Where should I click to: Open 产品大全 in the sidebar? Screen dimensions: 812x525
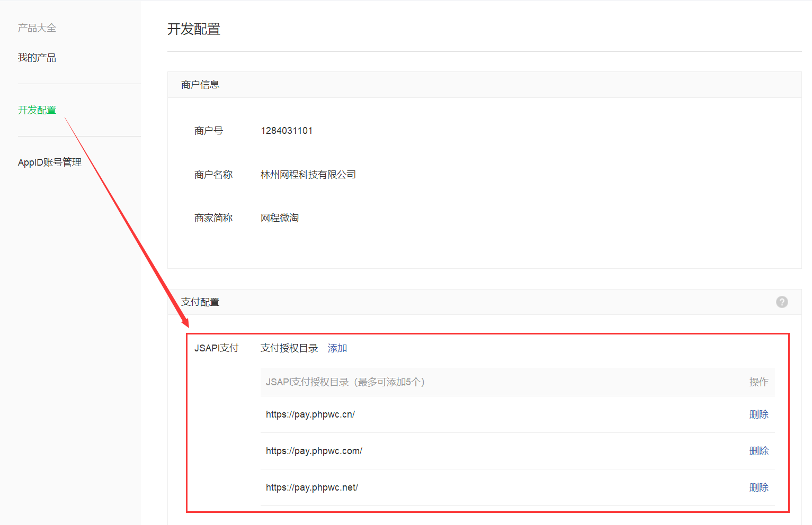37,28
